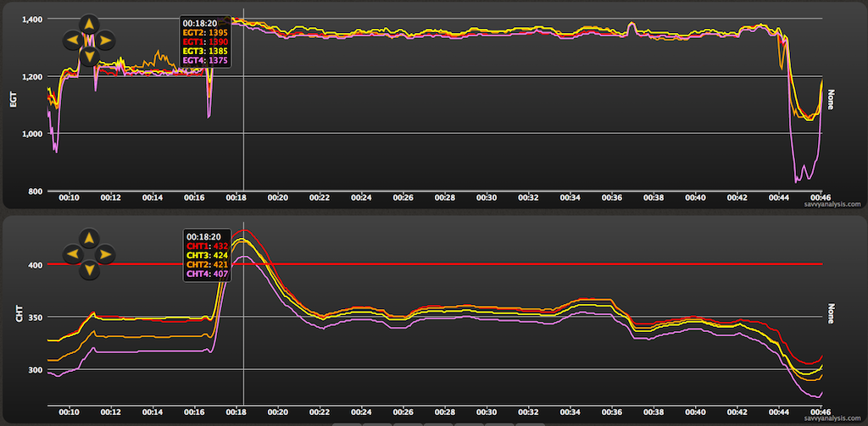
Task: Pan the EGT chart right with arrow
Action: click(x=104, y=39)
